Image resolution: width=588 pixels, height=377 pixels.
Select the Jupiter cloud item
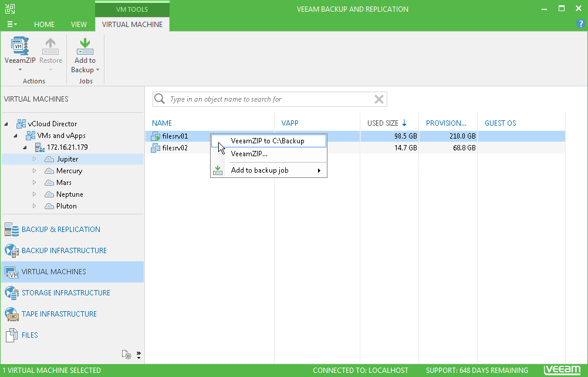(x=67, y=159)
